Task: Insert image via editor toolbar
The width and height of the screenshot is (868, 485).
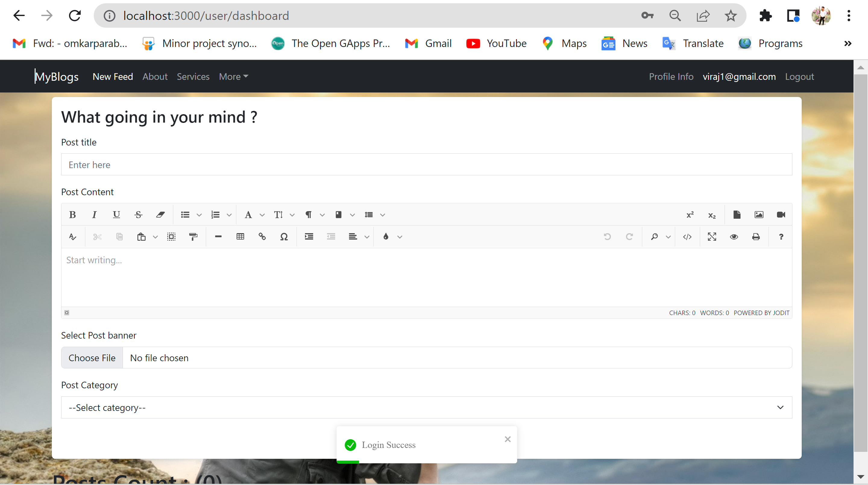Action: pyautogui.click(x=759, y=214)
